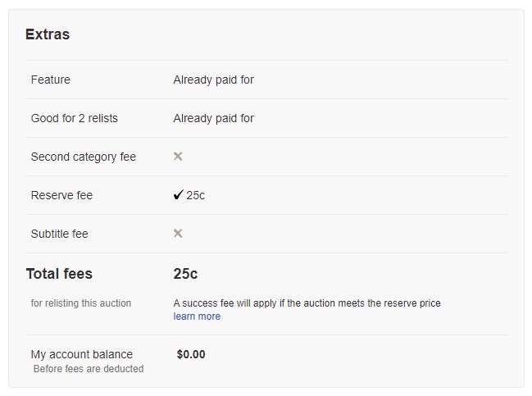
Task: Click the X icon beside Second category fee
Action: pyautogui.click(x=178, y=157)
